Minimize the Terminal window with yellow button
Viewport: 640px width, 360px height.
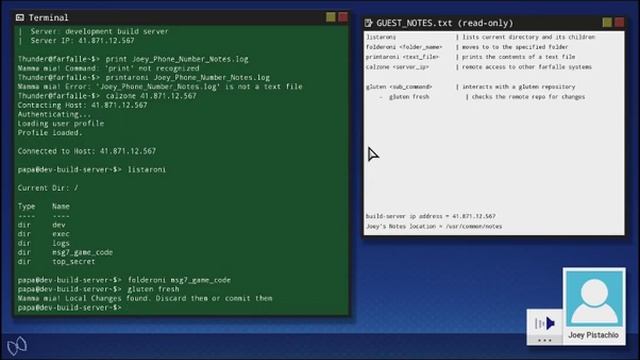[x=331, y=17]
